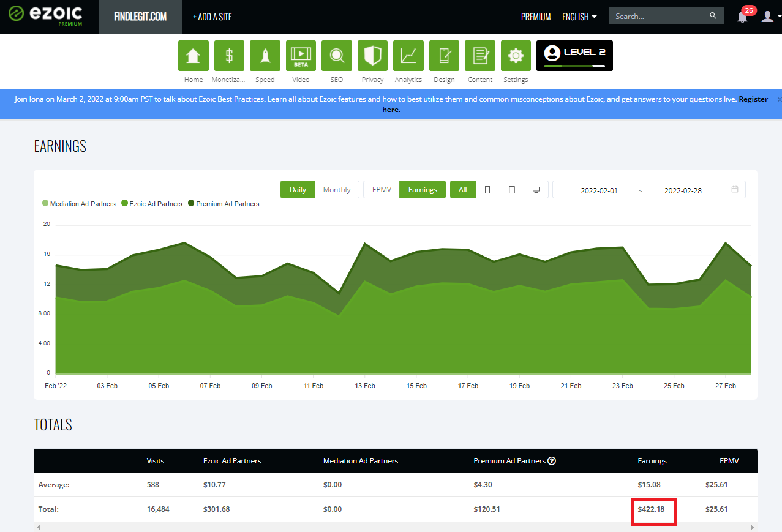The width and height of the screenshot is (782, 532).
Task: Open the Content document icon
Action: (x=480, y=56)
